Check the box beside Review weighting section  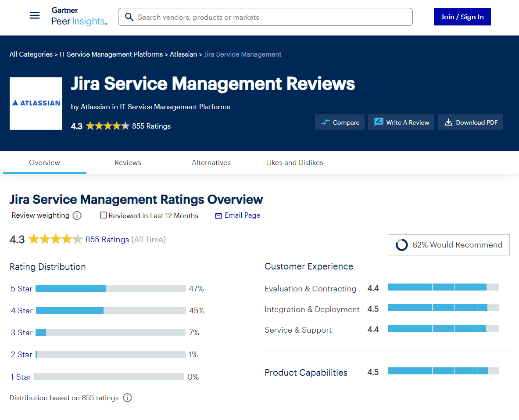tap(103, 215)
